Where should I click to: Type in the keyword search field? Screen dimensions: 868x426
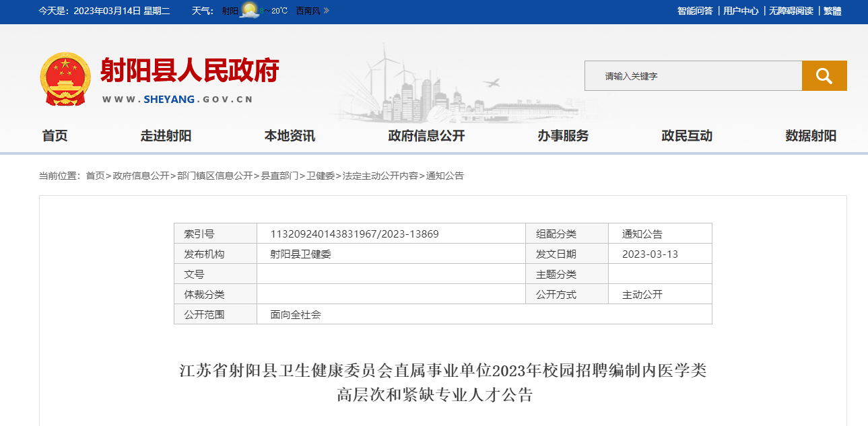(692, 76)
